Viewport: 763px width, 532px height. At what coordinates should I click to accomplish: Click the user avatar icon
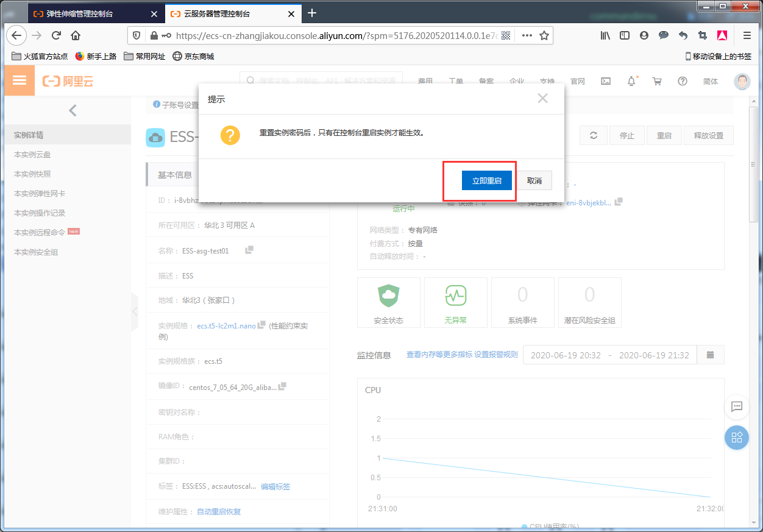pyautogui.click(x=742, y=81)
